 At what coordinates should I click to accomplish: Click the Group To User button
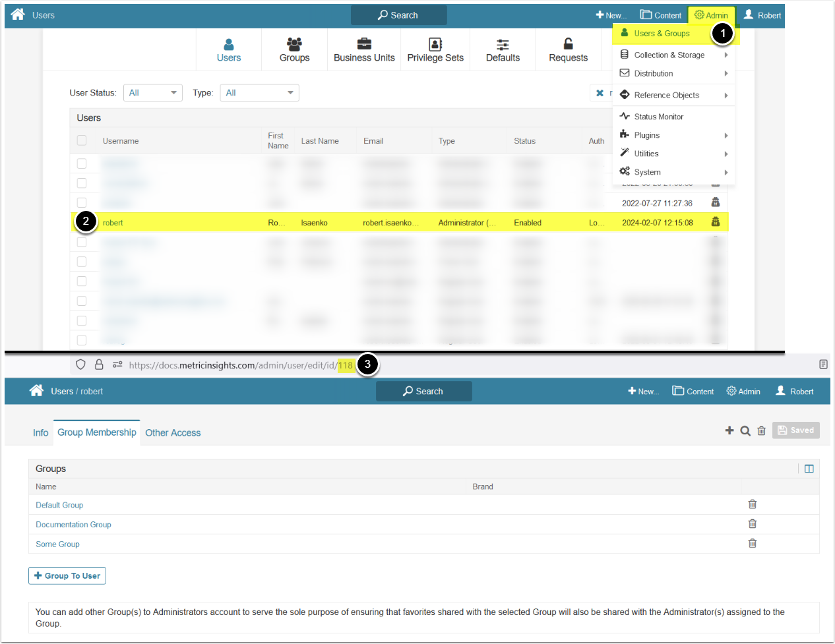pos(67,576)
